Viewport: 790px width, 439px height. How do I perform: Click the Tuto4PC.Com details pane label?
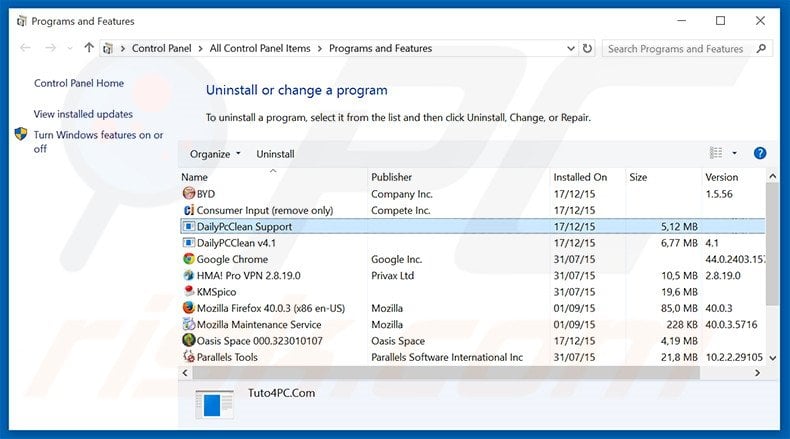tap(281, 393)
